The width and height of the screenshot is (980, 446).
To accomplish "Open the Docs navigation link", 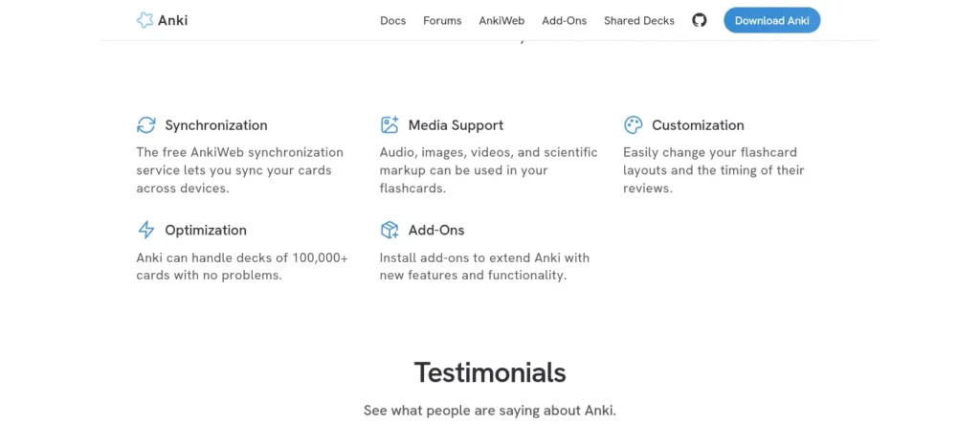I will point(393,21).
